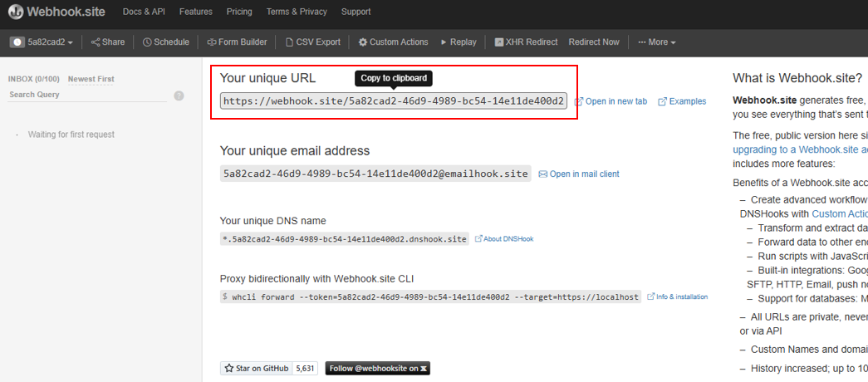The image size is (868, 382).
Task: Click the search help question-mark icon
Action: (179, 95)
